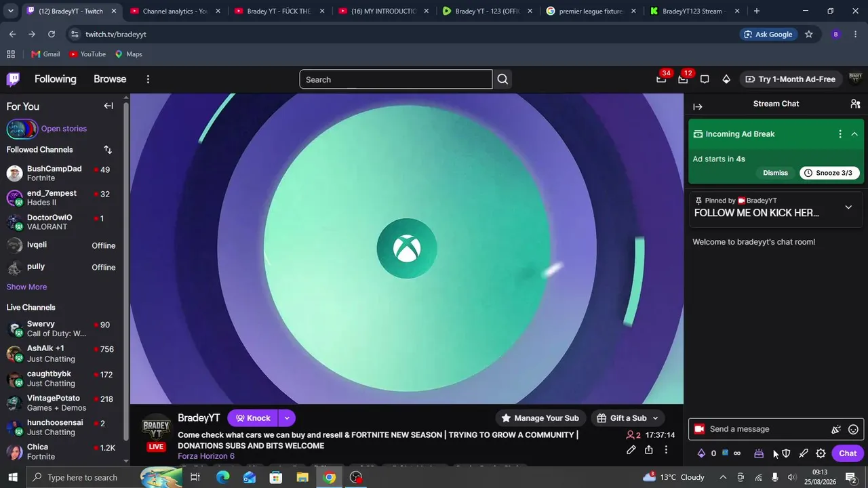Open the notifications inbox with 12 badge
868x488 pixels.
tap(683, 79)
